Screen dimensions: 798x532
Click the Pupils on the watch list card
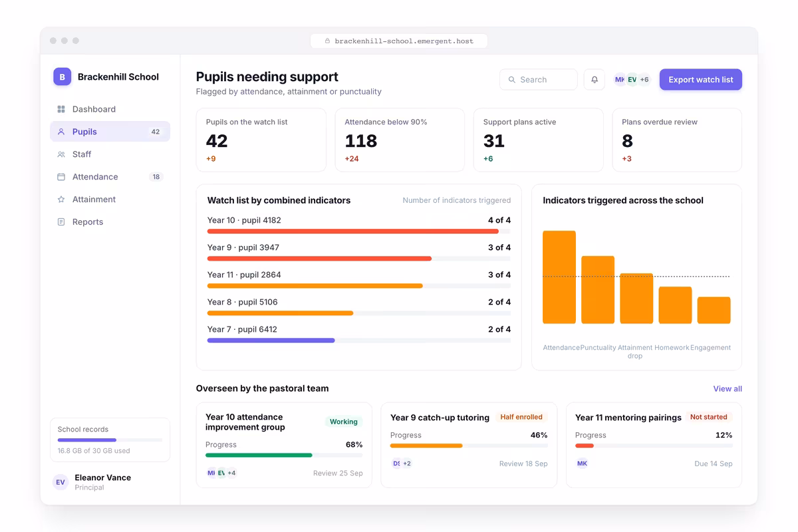pyautogui.click(x=261, y=140)
